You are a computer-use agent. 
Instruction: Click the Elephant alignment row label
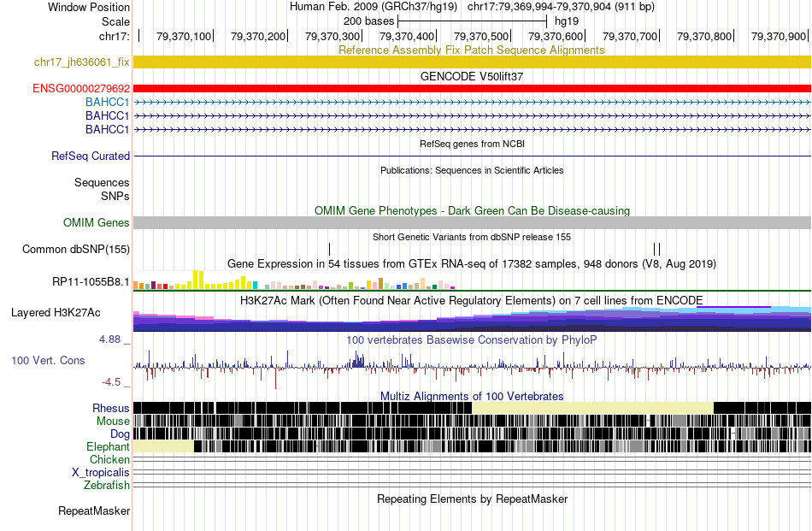[x=108, y=446]
